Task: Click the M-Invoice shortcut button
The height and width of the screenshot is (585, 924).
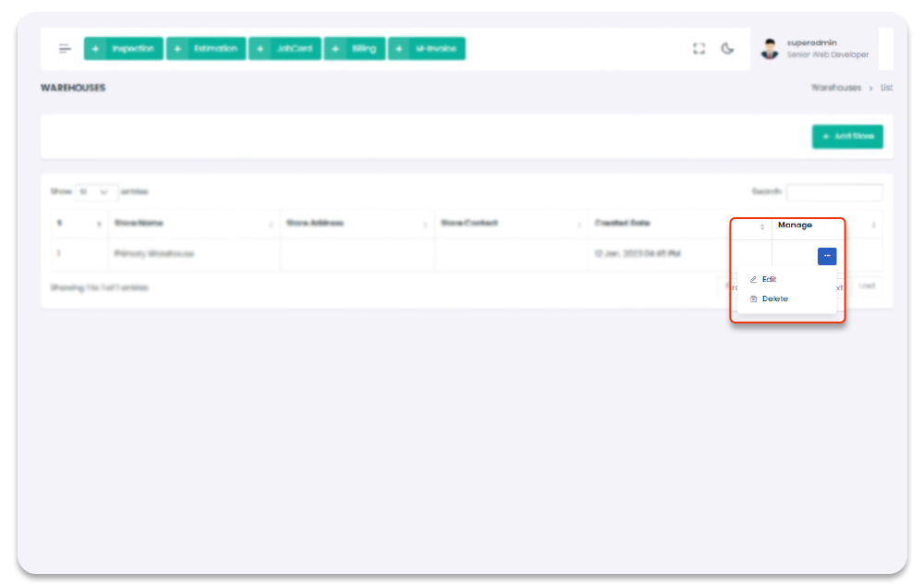Action: [x=427, y=49]
